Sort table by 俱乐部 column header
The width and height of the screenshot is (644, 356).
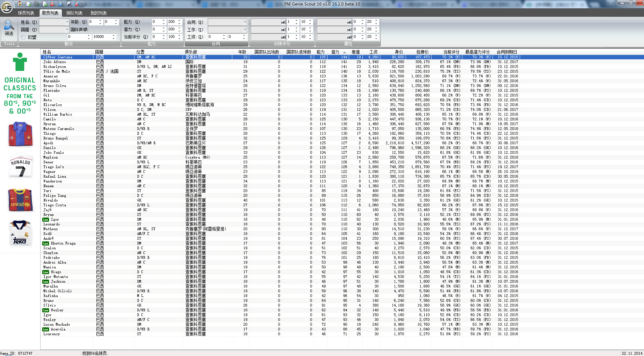(x=207, y=52)
